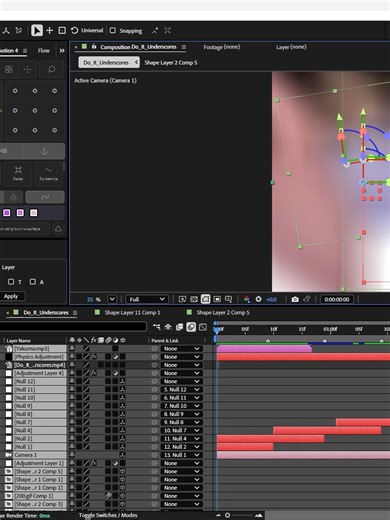Open the show channel RGB color icon

(x=247, y=299)
